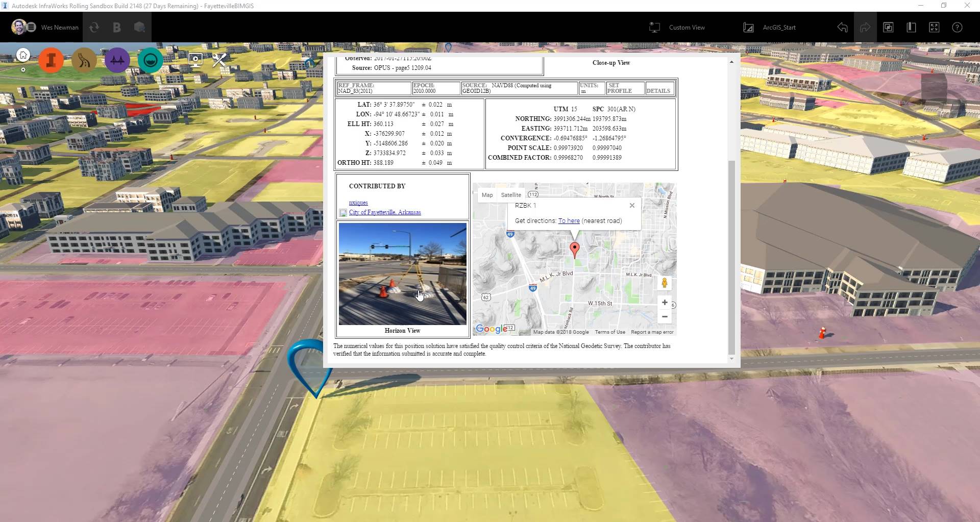This screenshot has width=980, height=522.
Task: Close the RZBK 1 map popup
Action: pos(632,205)
